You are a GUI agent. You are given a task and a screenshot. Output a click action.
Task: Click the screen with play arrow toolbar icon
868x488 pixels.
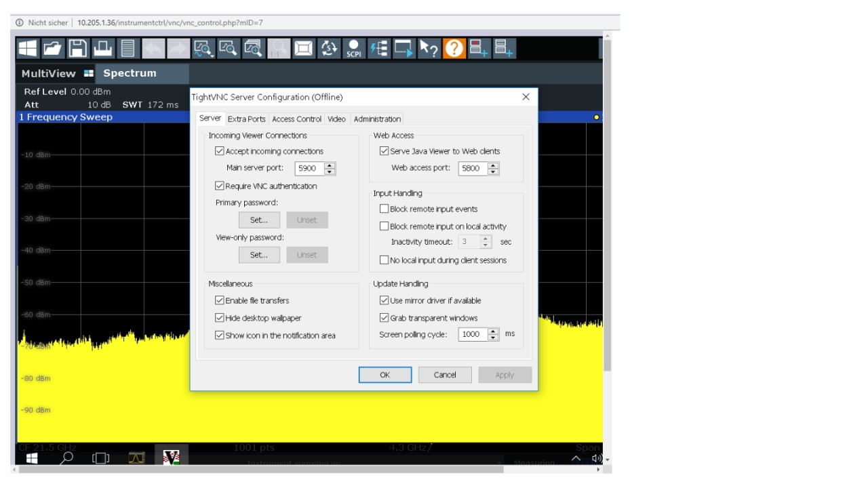click(403, 48)
